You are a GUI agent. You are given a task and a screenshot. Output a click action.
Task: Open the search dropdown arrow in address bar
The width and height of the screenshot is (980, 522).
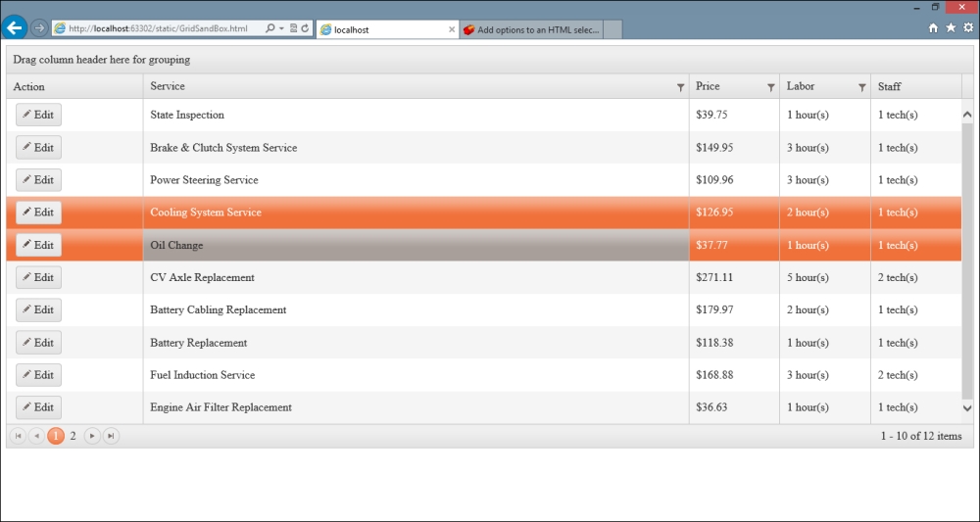coord(281,28)
